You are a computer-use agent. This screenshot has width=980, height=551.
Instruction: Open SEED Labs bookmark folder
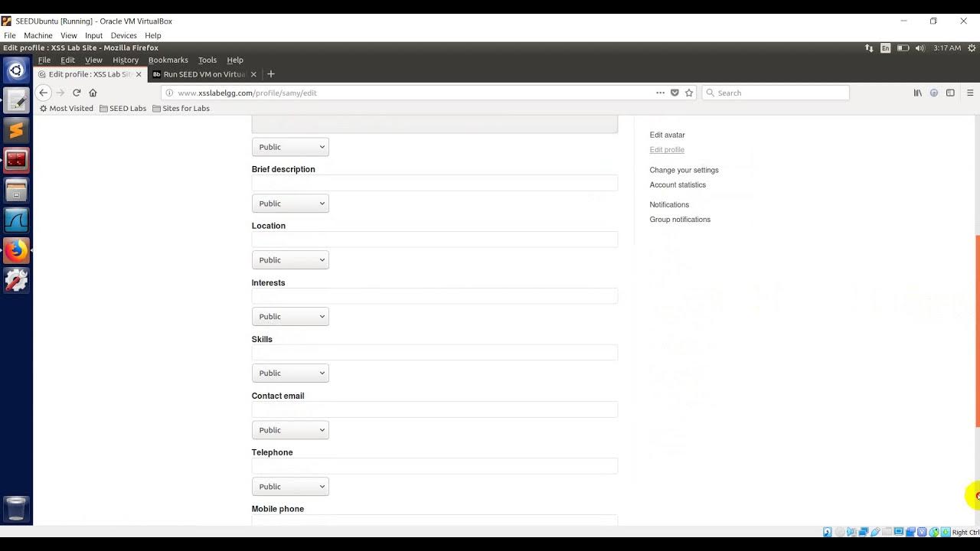pyautogui.click(x=122, y=109)
